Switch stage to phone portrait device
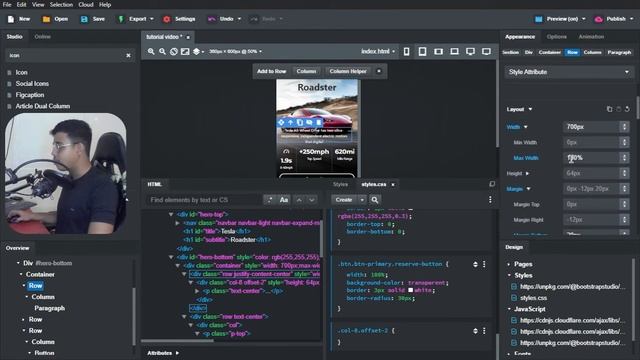 pos(407,51)
